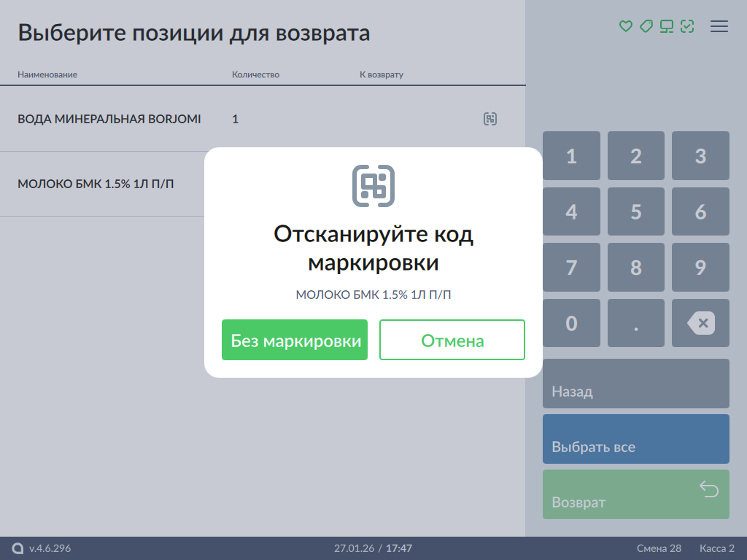Click 'Выбрать все' to select all items
This screenshot has height=560, width=747.
[x=635, y=439]
